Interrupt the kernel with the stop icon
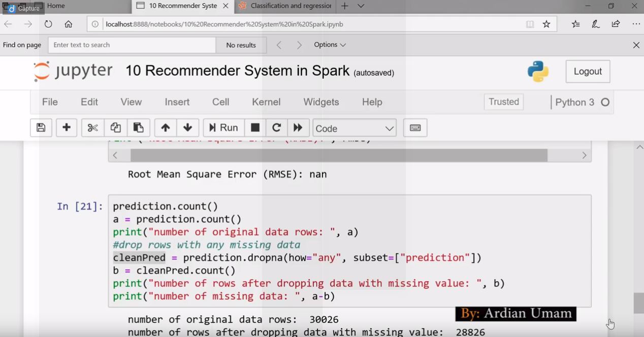Screen dimensions: 644x337 (255, 127)
